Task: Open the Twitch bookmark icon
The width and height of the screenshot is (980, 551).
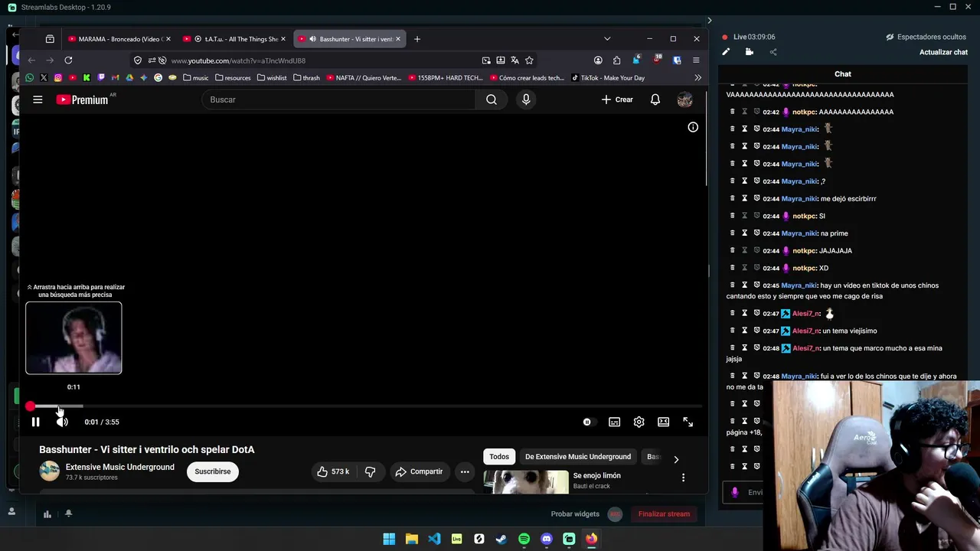Action: point(100,78)
